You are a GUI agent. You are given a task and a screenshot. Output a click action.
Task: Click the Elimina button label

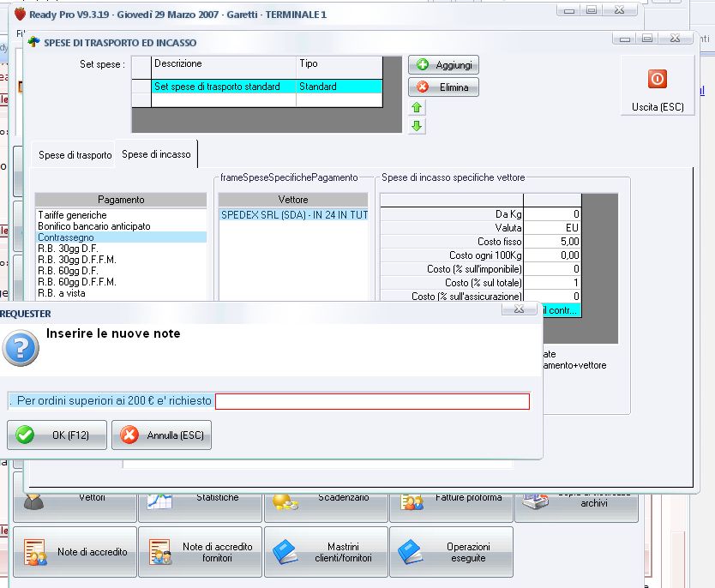click(x=454, y=87)
